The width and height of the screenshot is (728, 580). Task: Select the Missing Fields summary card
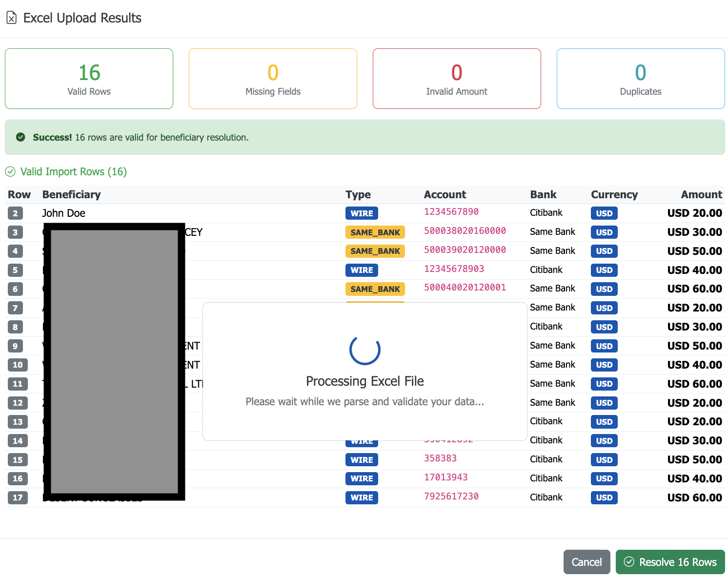(273, 79)
